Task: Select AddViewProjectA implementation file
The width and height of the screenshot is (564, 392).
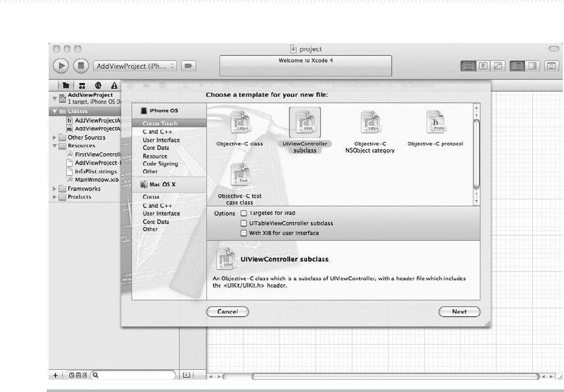Action: pos(93,129)
